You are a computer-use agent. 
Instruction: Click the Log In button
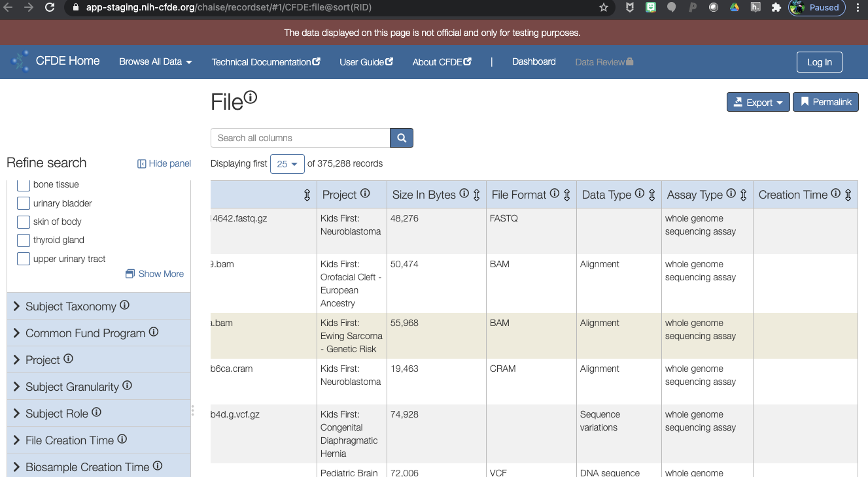pyautogui.click(x=819, y=62)
